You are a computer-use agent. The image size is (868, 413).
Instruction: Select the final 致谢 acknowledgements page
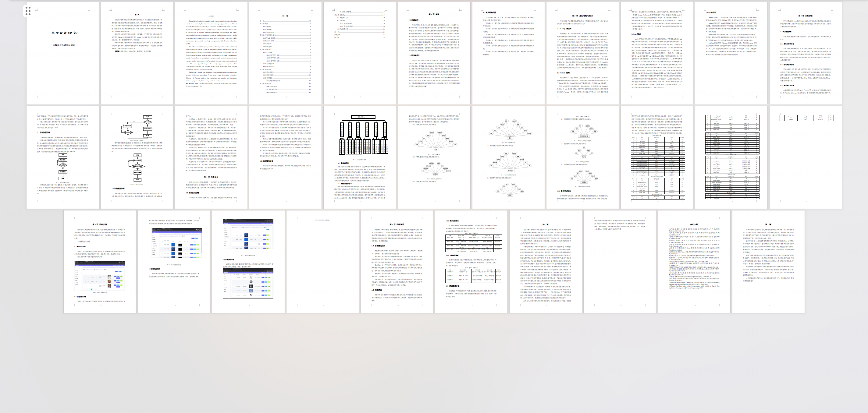[x=768, y=262]
